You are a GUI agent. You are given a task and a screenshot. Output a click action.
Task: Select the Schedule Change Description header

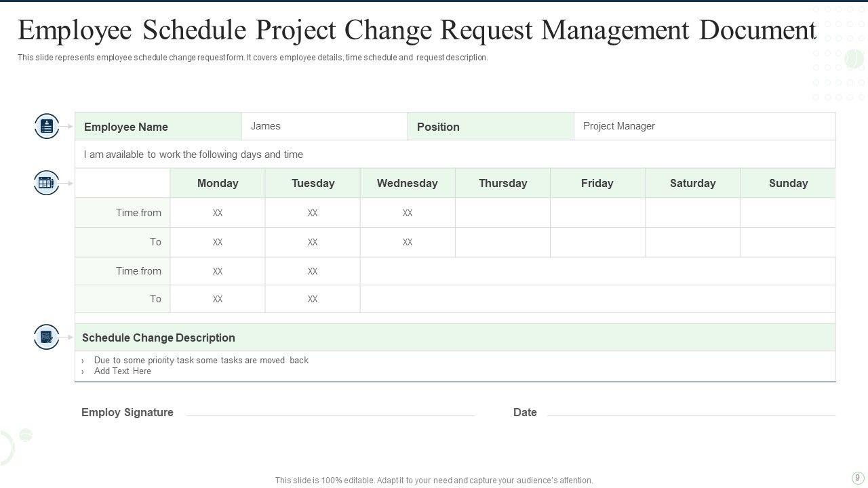point(159,338)
